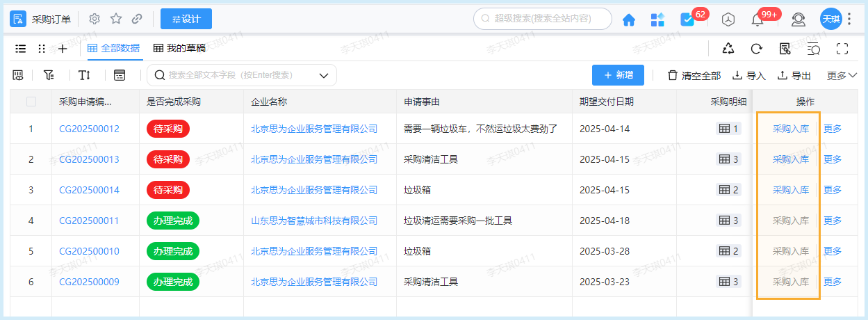
Task: Open order link CG202500010
Action: tap(89, 251)
